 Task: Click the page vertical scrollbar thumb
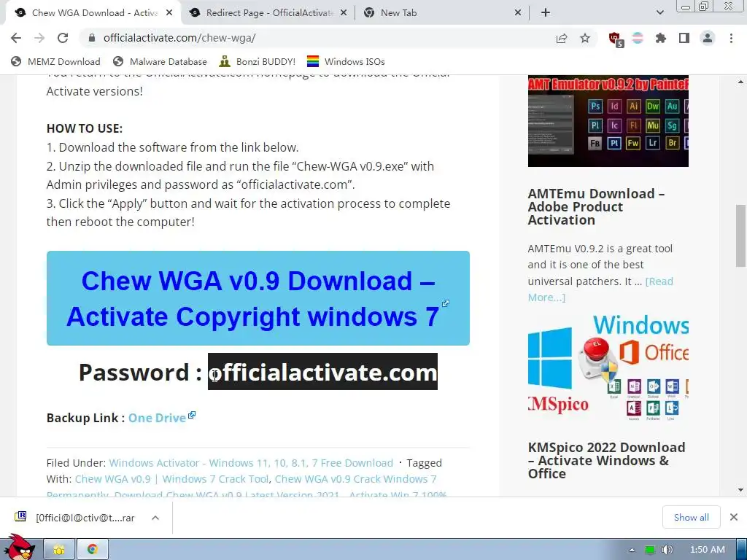(740, 236)
